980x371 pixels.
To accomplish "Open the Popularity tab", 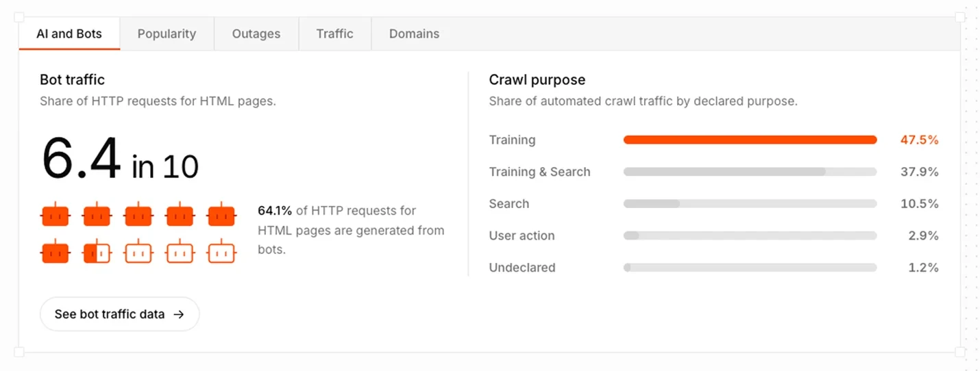I will [167, 34].
